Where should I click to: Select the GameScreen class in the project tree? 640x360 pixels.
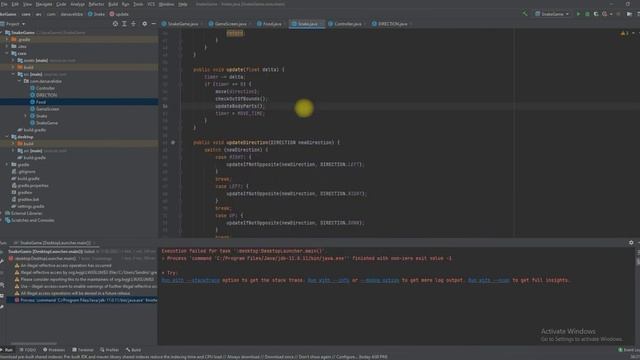pyautogui.click(x=47, y=109)
